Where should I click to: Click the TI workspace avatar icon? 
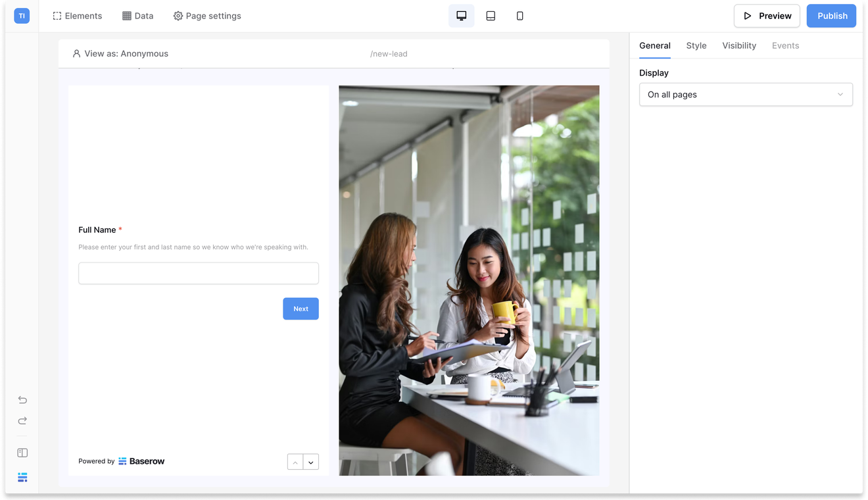pos(22,16)
